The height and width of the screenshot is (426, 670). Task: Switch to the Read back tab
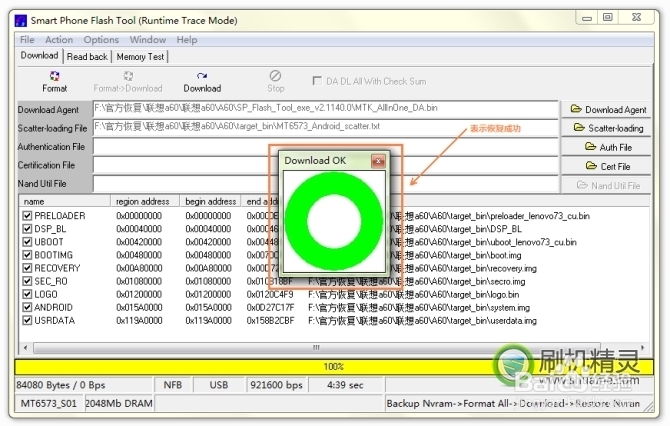tap(87, 56)
